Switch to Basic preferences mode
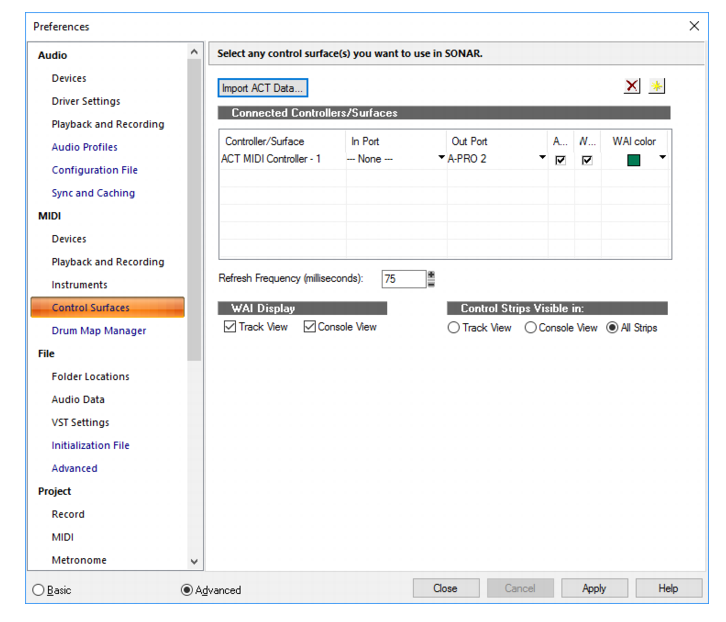The width and height of the screenshot is (726, 622). pyautogui.click(x=38, y=590)
